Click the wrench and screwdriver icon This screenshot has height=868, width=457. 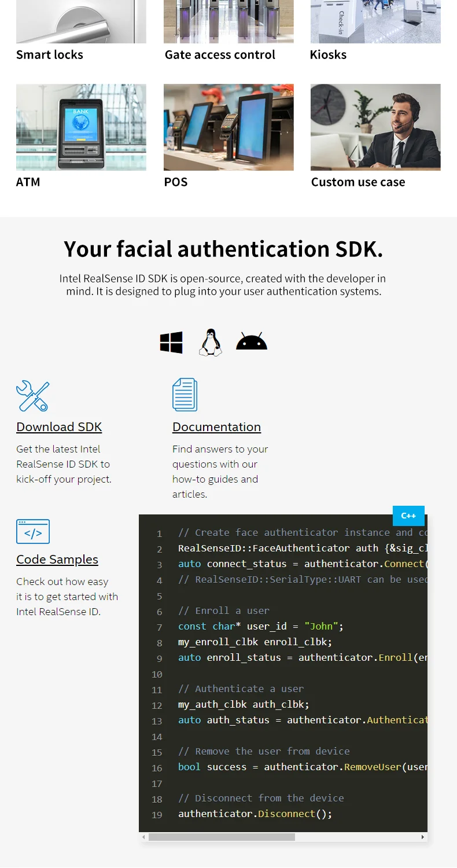[x=32, y=396]
